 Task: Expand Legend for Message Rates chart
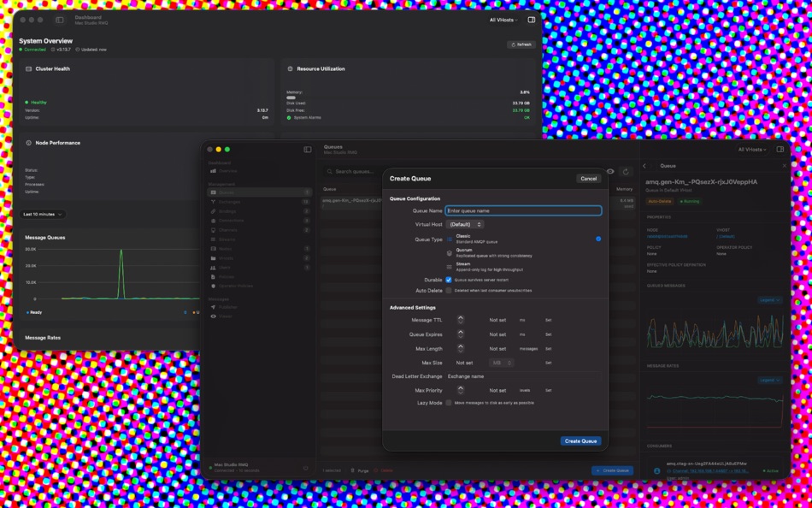770,380
